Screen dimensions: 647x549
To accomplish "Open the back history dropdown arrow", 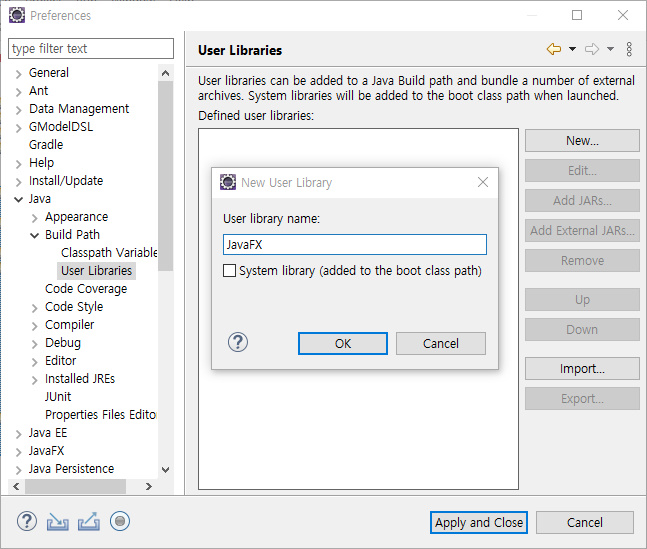I will coord(572,49).
